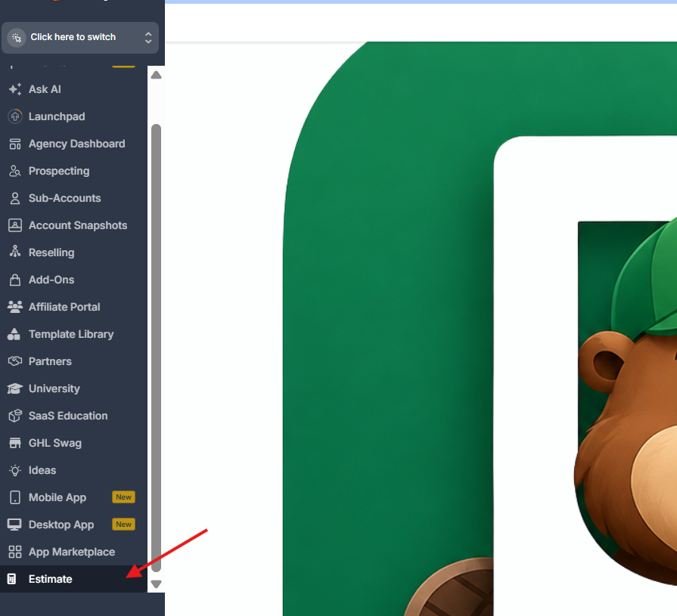Select GHL Swag text label
The width and height of the screenshot is (677, 616).
54,443
